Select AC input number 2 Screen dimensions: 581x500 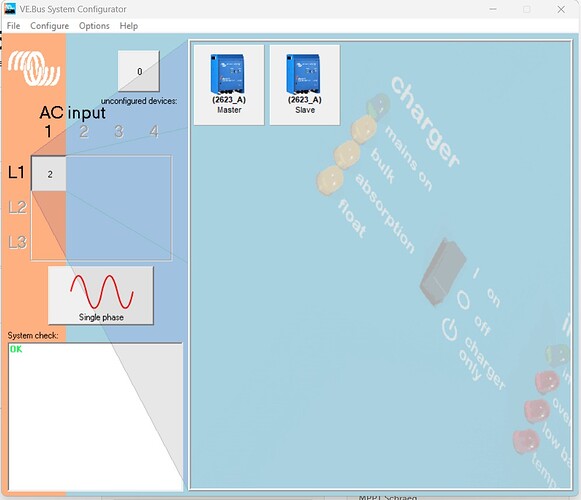click(84, 132)
